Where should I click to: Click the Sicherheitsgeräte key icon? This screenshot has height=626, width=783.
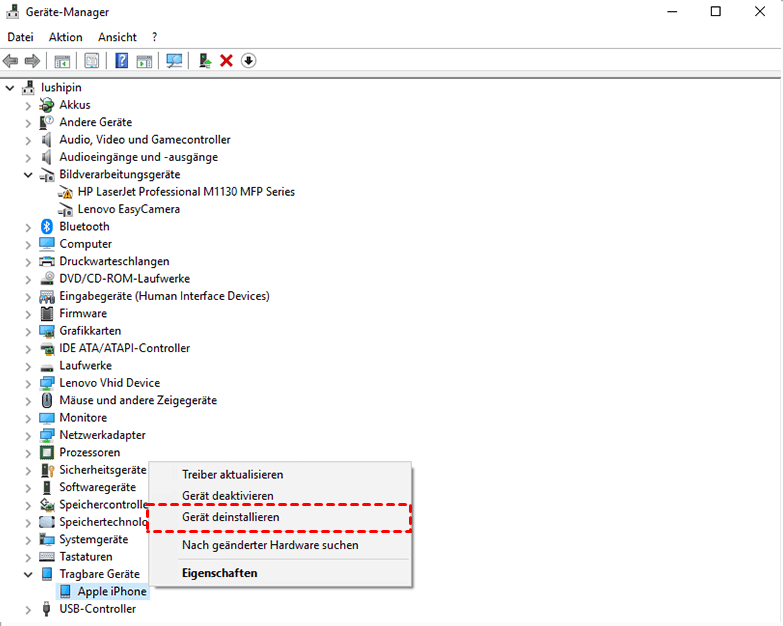point(47,470)
